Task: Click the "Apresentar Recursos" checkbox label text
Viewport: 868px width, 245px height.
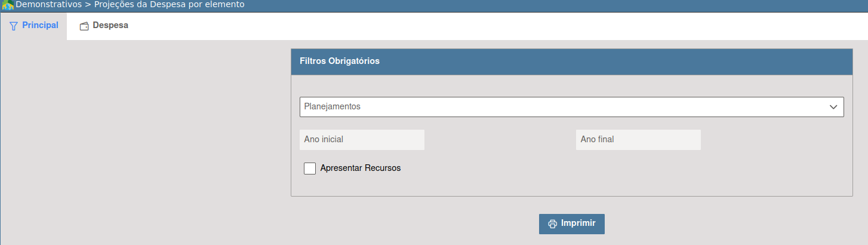Action: [x=360, y=169]
